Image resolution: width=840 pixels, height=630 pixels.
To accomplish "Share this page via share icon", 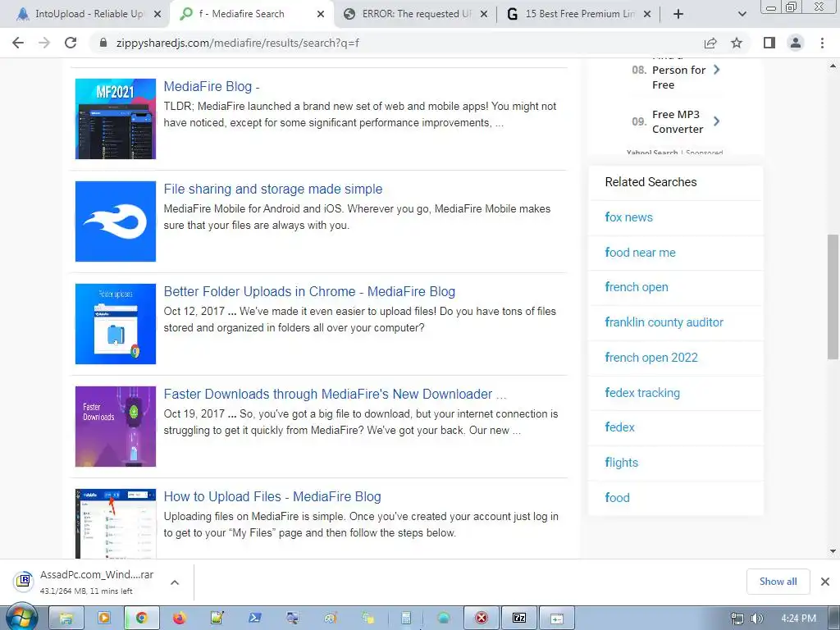I will (710, 43).
